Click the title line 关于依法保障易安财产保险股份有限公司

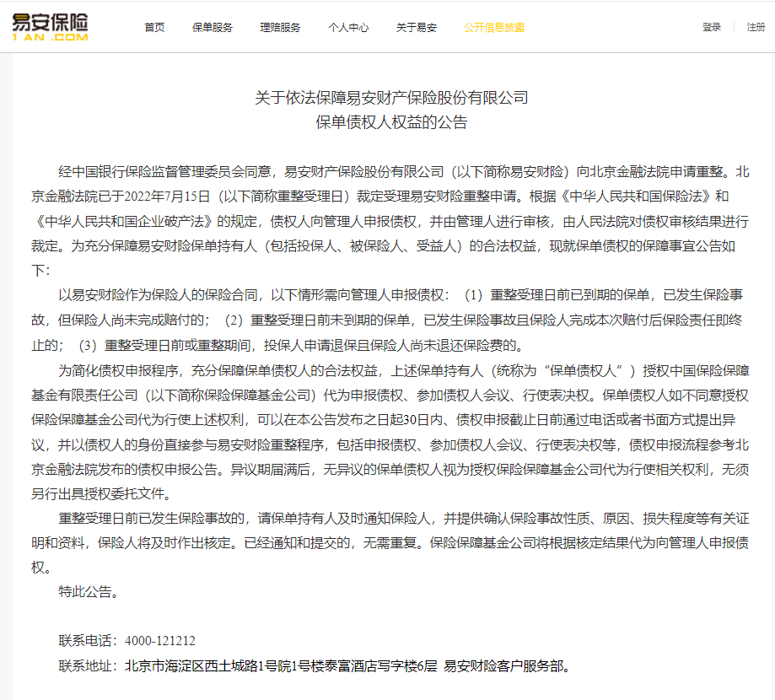(391, 98)
